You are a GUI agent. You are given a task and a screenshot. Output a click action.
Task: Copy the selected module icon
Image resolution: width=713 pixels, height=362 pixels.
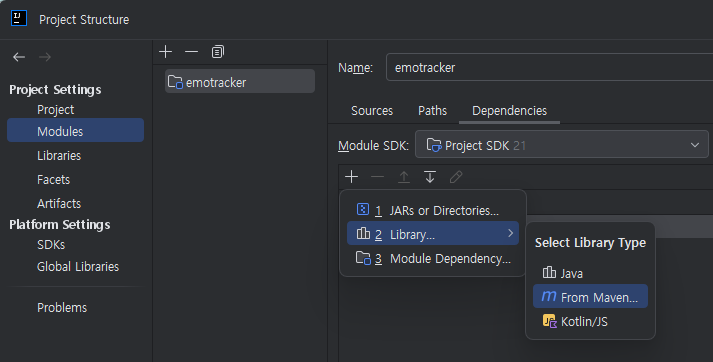point(218,52)
